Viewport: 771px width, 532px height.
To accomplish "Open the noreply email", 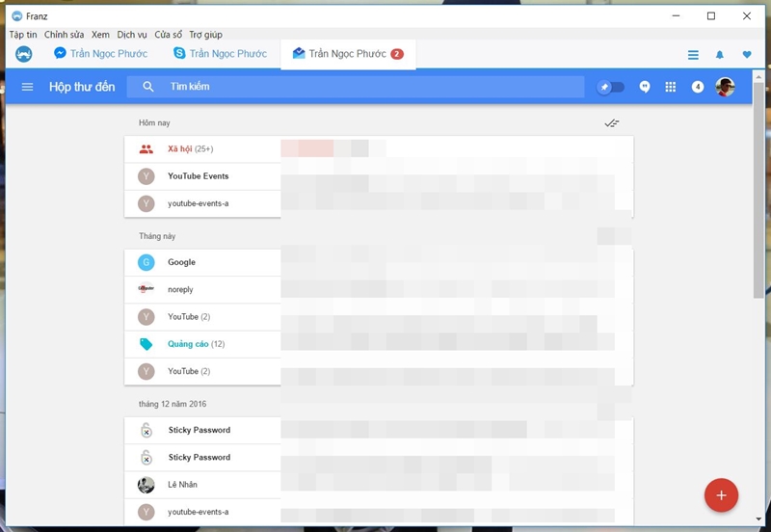I will (x=379, y=289).
